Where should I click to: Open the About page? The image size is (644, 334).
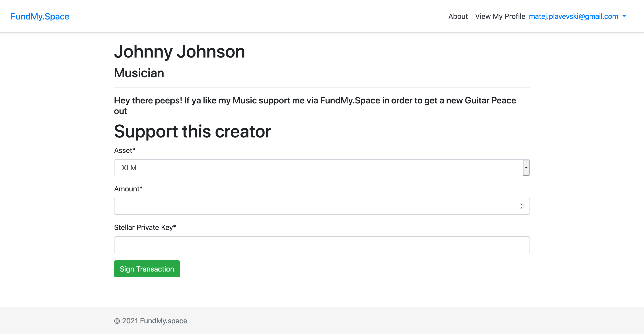(458, 17)
